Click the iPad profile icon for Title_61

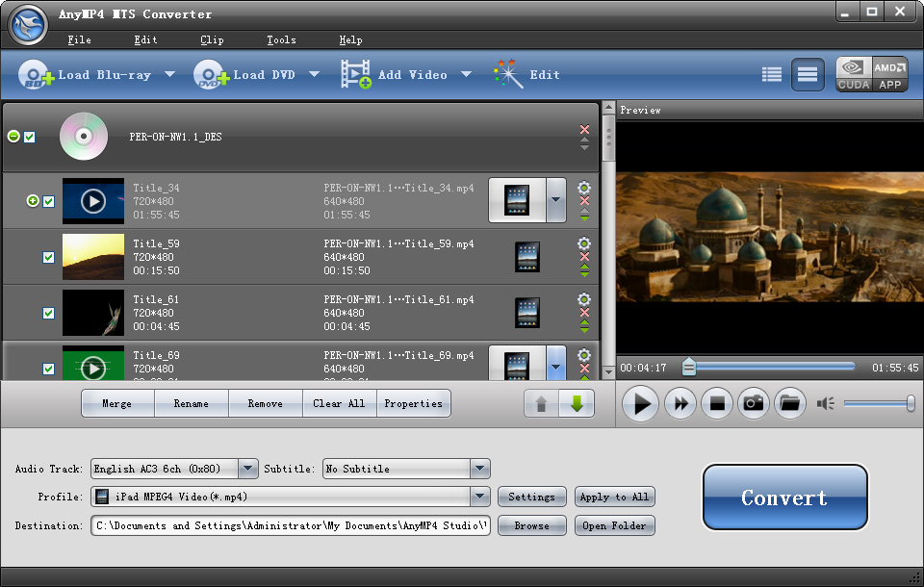[x=527, y=313]
